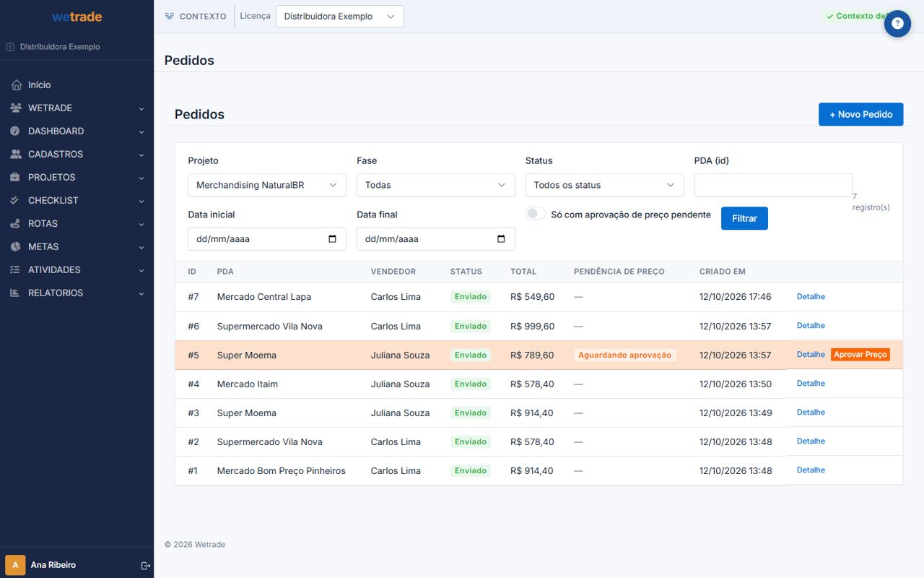Click the logout icon beside Ana Ribeiro
Viewport: 924px width, 578px height.
click(x=145, y=565)
